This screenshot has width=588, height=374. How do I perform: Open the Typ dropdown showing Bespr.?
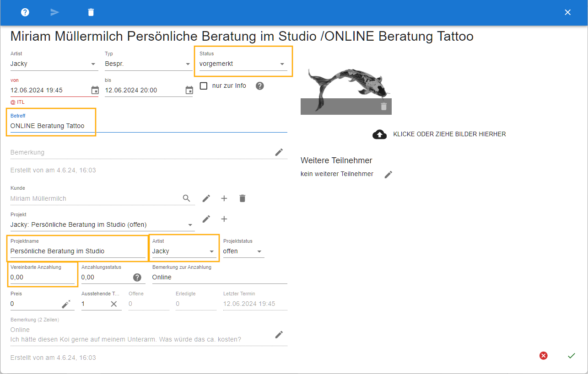click(149, 64)
